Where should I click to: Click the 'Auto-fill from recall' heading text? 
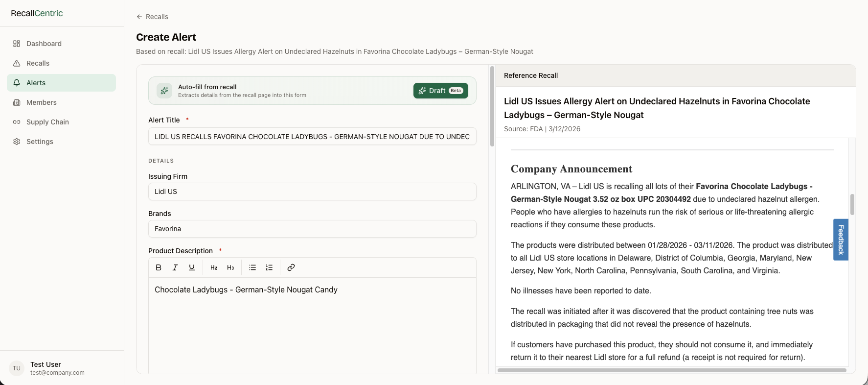[207, 87]
